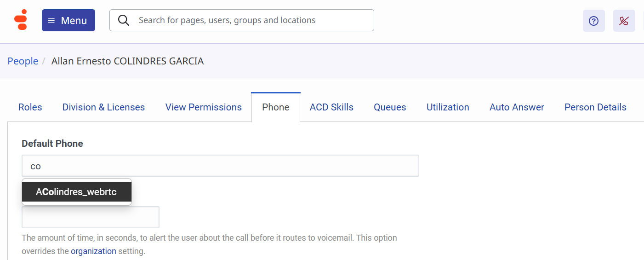Screen dimensions: 644x260
Task: Open the View Permissions tab
Action: 204,107
